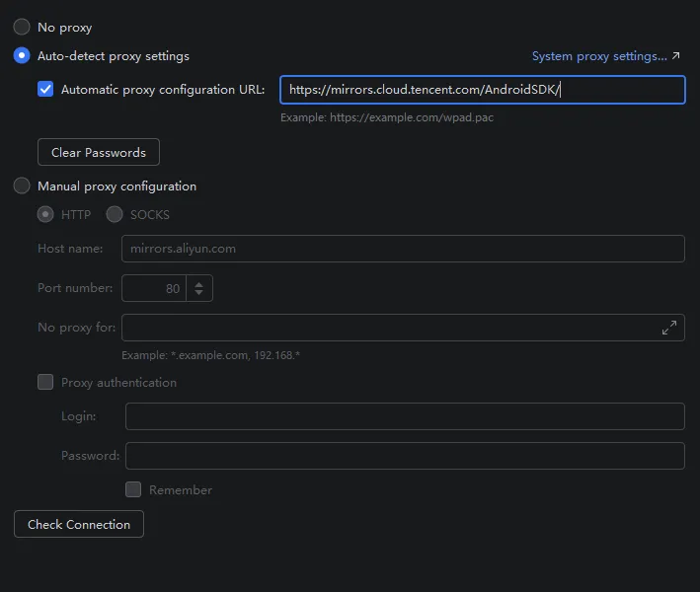This screenshot has width=700, height=592.
Task: Select the HTTP proxy type
Action: [45, 214]
